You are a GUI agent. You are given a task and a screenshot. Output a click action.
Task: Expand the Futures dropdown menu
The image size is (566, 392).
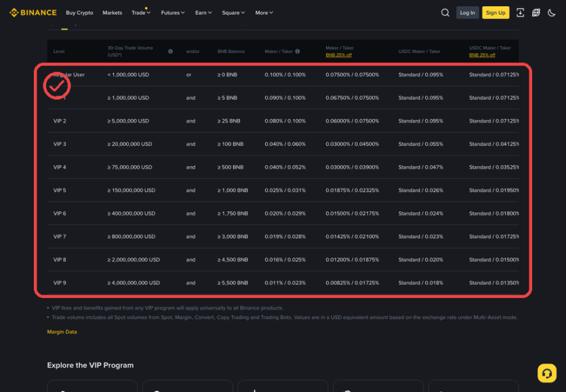coord(173,13)
